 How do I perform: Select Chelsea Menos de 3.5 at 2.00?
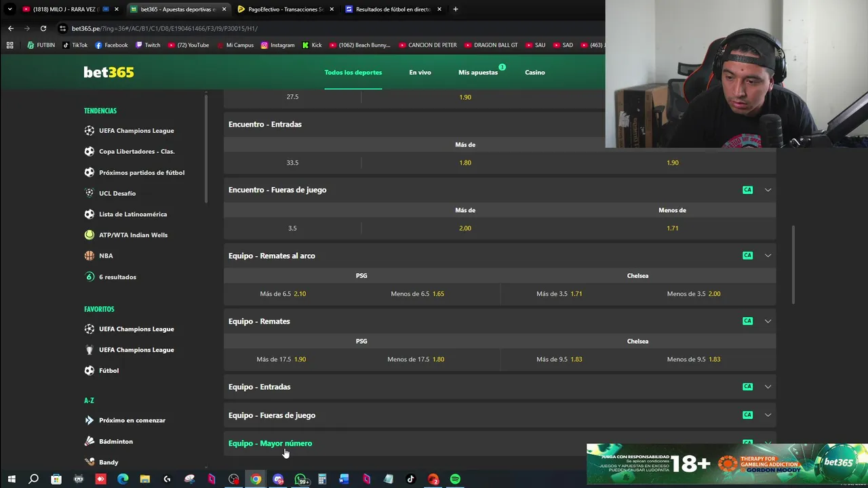click(x=694, y=294)
